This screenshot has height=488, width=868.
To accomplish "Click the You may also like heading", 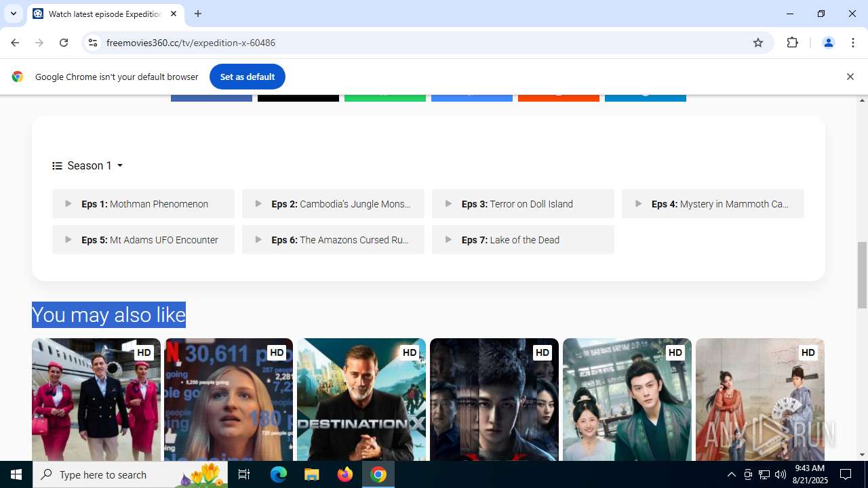I will (x=108, y=314).
